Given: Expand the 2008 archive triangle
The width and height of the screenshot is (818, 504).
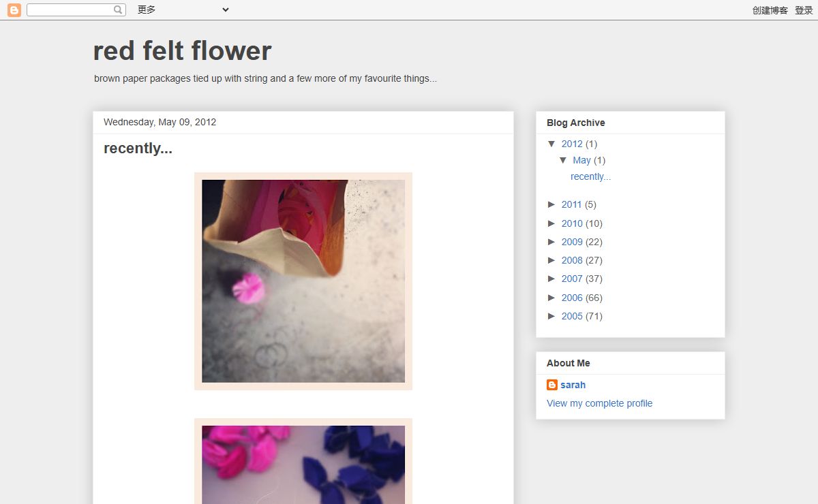Looking at the screenshot, I should point(552,260).
